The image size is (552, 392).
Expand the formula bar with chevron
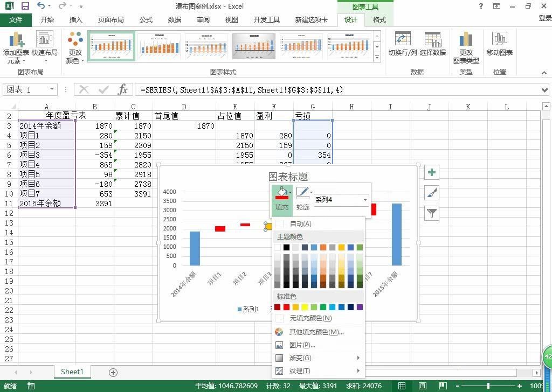point(544,90)
